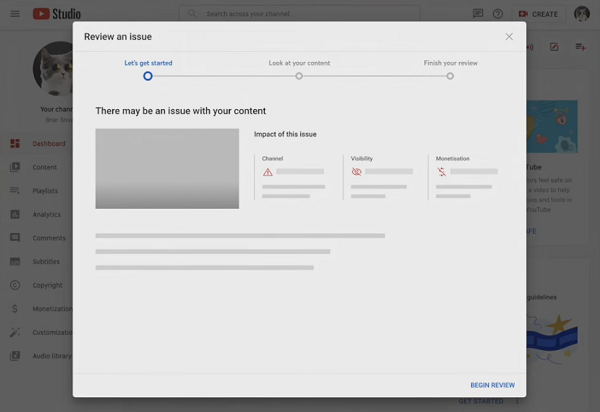This screenshot has width=600, height=412.
Task: Click the cat channel profile picture
Action: pos(53,69)
